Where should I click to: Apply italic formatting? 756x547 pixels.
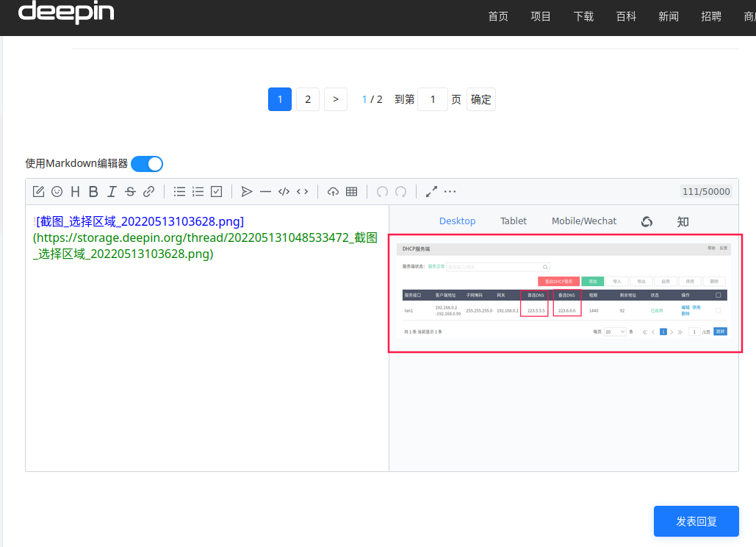click(x=111, y=191)
